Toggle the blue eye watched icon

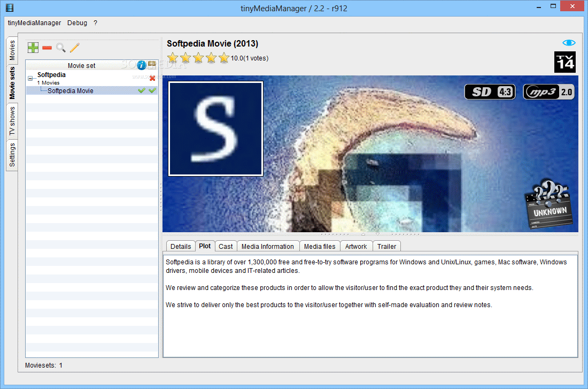[x=569, y=43]
